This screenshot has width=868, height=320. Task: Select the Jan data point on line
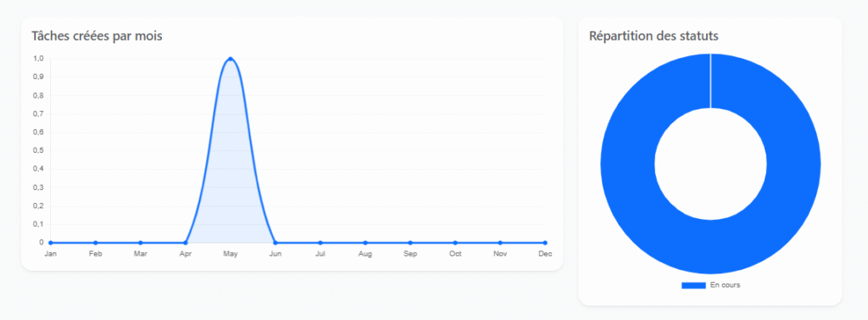click(50, 243)
